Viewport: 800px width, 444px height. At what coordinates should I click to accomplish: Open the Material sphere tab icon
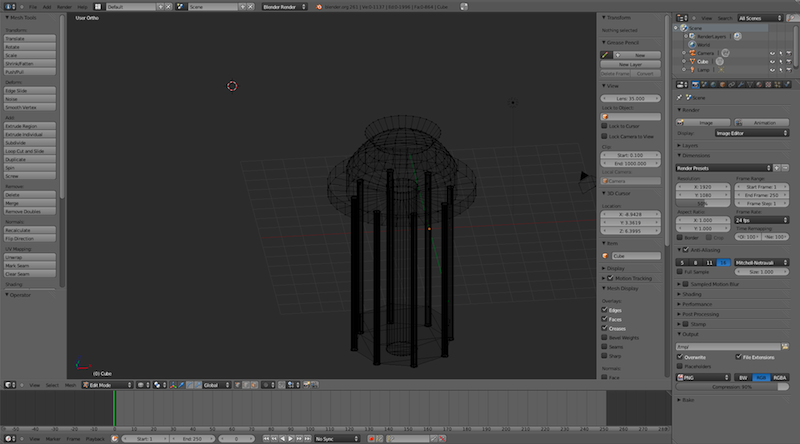[759, 84]
